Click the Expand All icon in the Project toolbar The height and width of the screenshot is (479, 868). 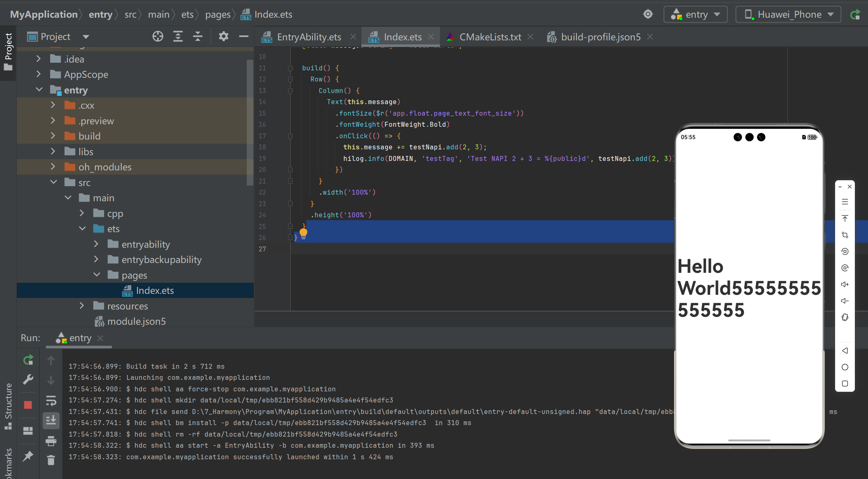[178, 37]
